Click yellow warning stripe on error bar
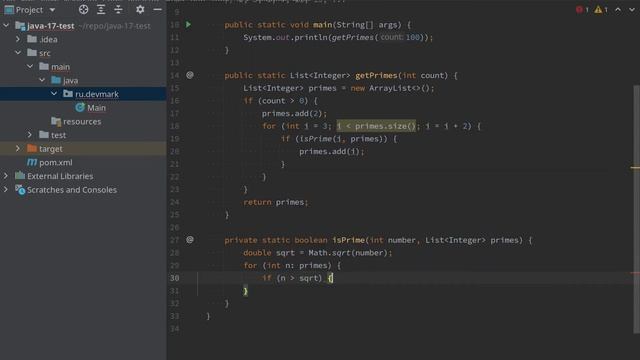Screen dimensions: 640x360 (635, 167)
